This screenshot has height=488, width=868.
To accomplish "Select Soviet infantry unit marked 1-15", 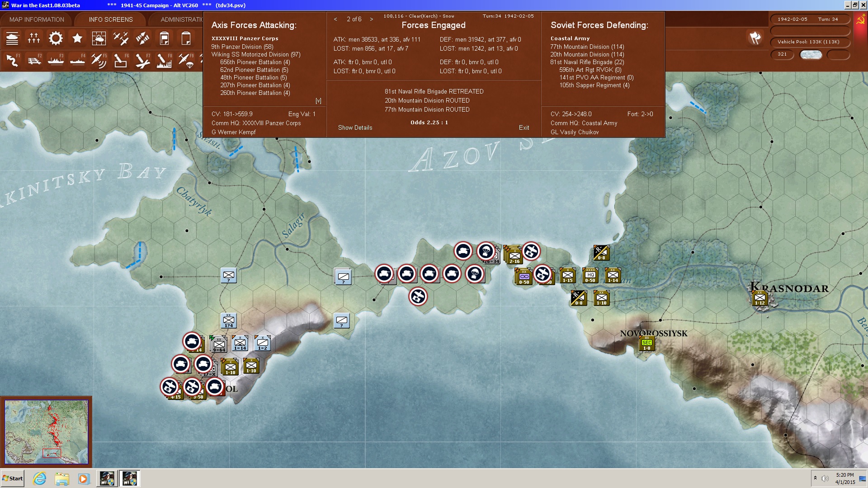I will click(x=568, y=275).
